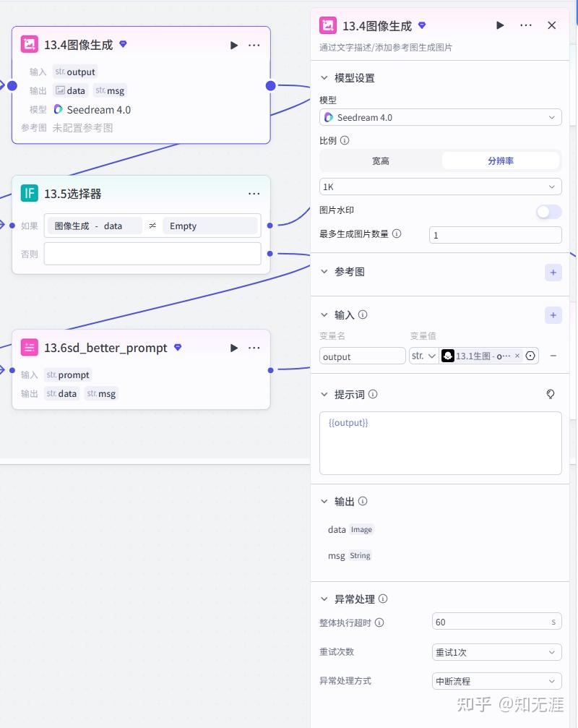Show info tooltip for 输出 section
Screen dimensions: 578x728
pos(363,501)
